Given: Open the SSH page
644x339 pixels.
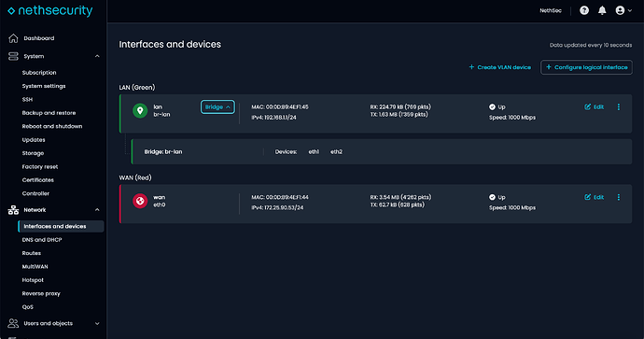Looking at the screenshot, I should click(27, 99).
